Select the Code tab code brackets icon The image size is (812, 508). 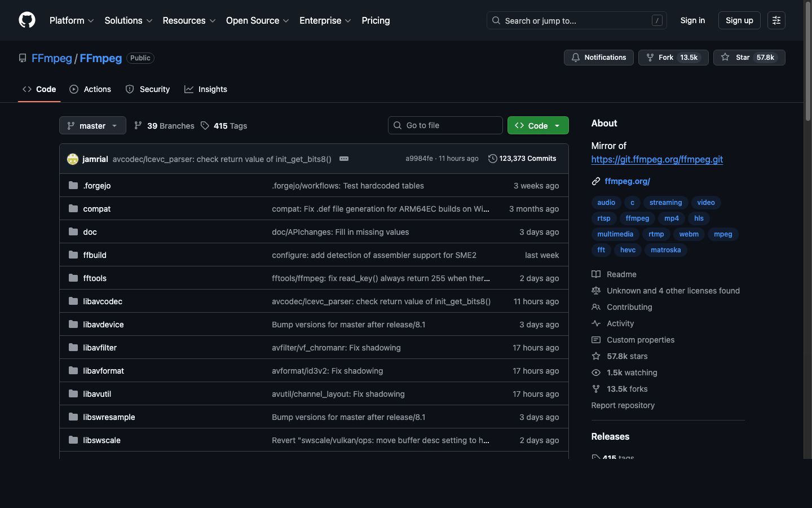tap(27, 89)
